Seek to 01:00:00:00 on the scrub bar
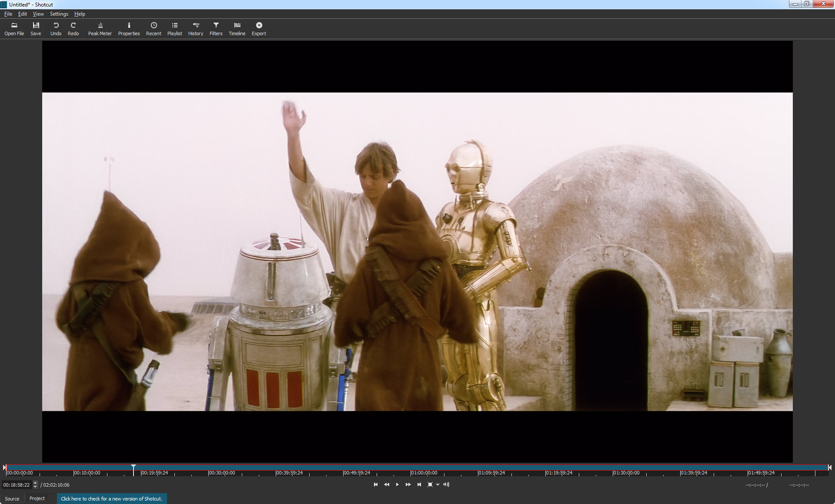The image size is (835, 504). click(424, 473)
